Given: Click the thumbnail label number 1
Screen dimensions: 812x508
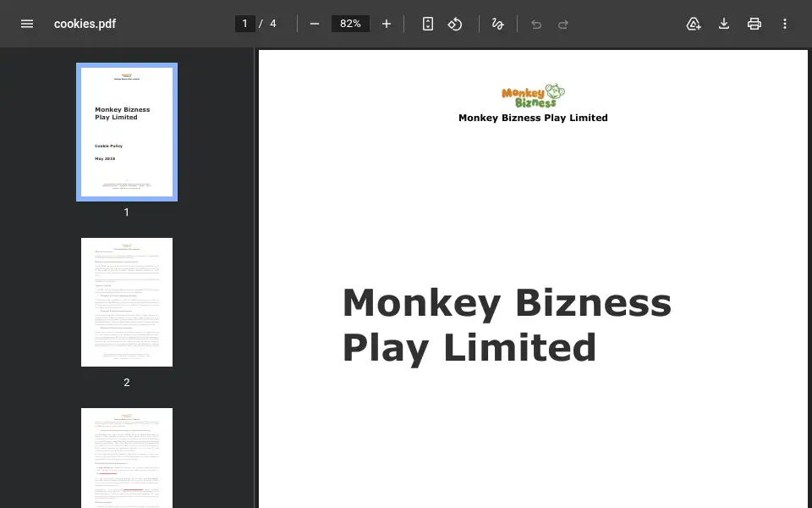Looking at the screenshot, I should [126, 212].
